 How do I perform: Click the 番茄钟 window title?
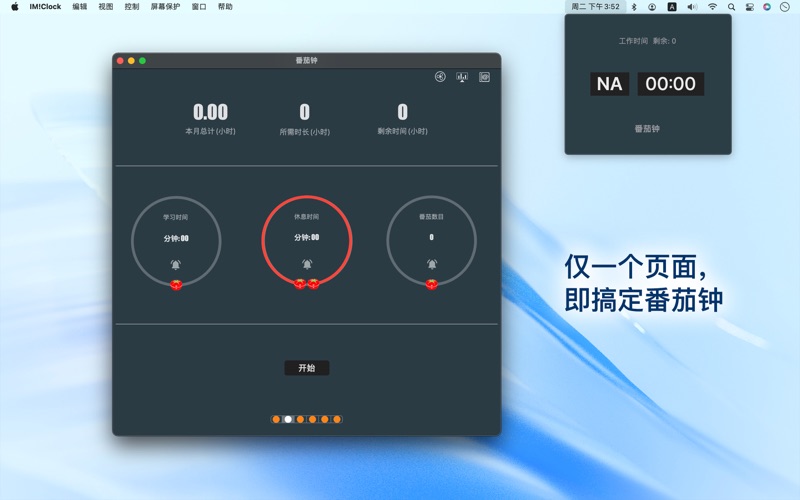point(307,60)
